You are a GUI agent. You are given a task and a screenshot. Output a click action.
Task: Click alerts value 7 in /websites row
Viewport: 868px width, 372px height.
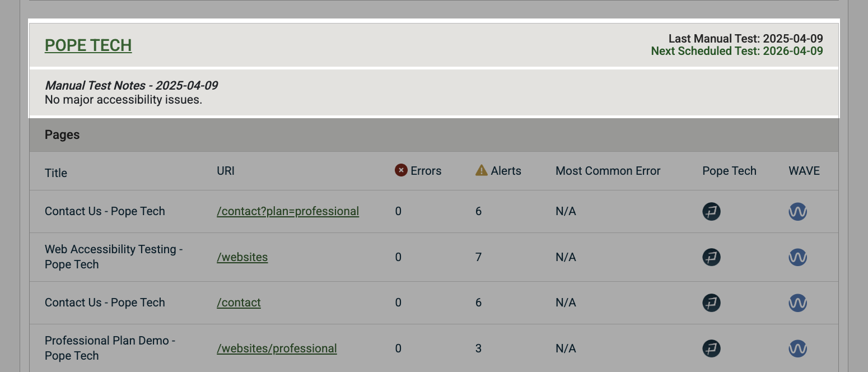[478, 257]
